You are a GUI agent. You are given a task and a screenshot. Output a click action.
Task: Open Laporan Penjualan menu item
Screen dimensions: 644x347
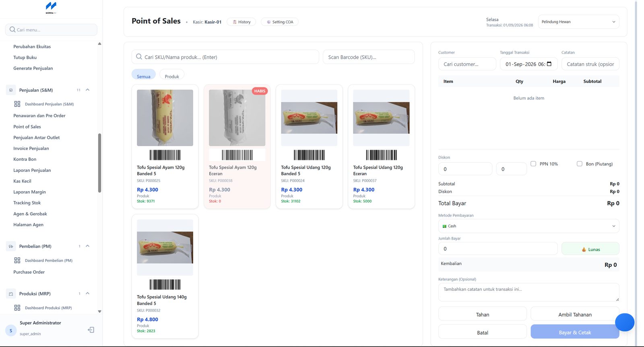tap(32, 170)
